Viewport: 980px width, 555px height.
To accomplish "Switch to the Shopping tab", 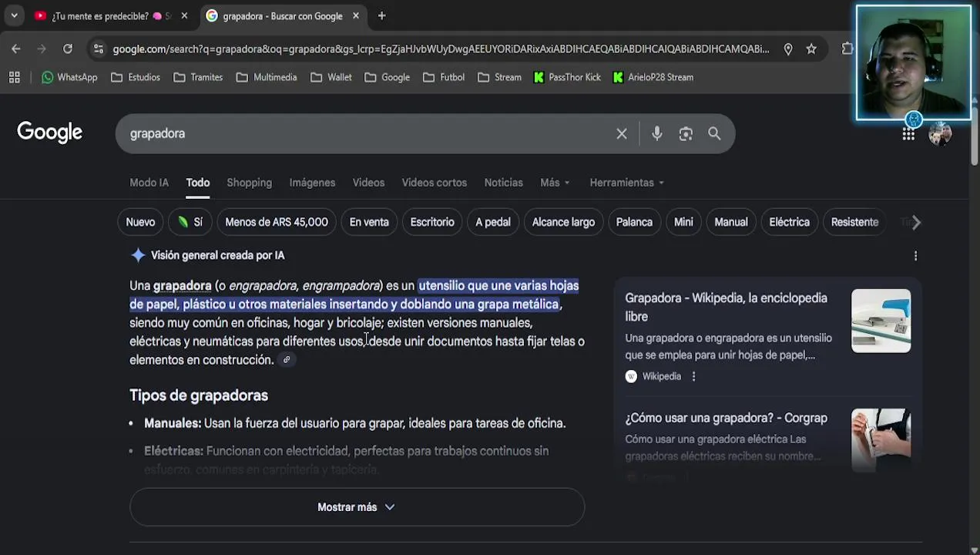I will (249, 183).
